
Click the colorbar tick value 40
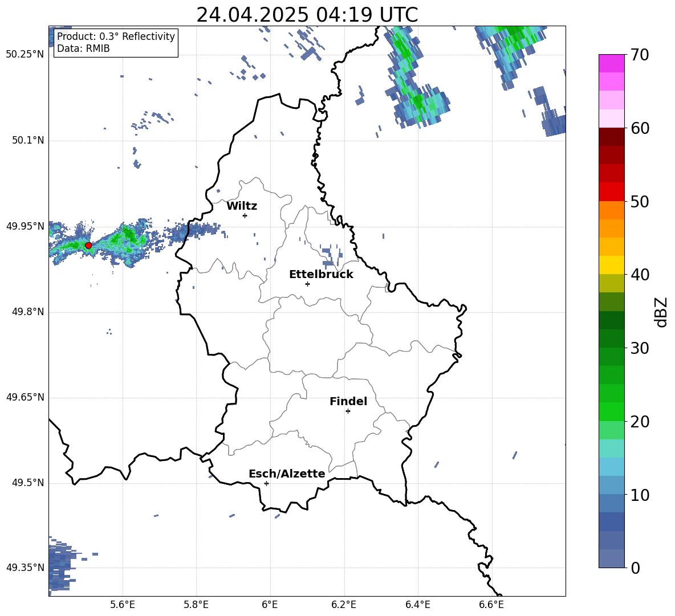point(640,275)
